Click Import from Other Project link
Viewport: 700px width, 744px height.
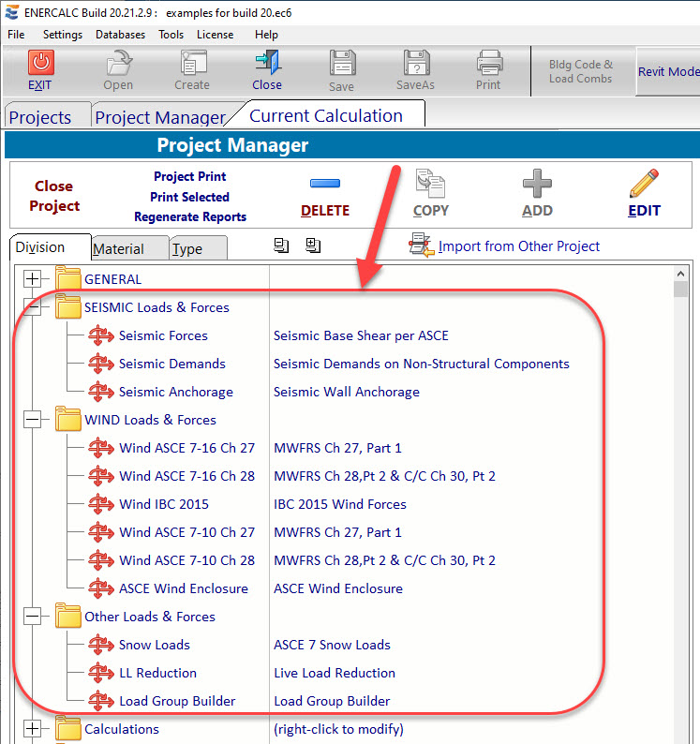coord(518,246)
